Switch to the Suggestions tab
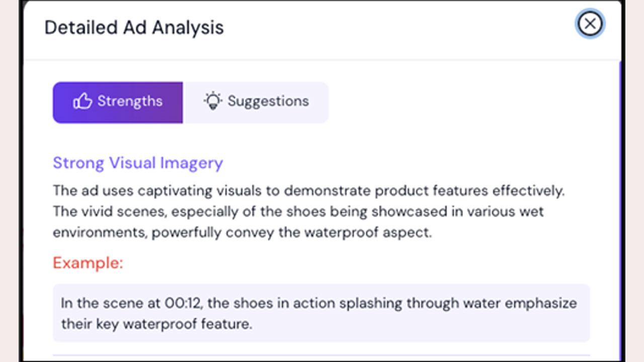The image size is (644, 362). [x=257, y=102]
